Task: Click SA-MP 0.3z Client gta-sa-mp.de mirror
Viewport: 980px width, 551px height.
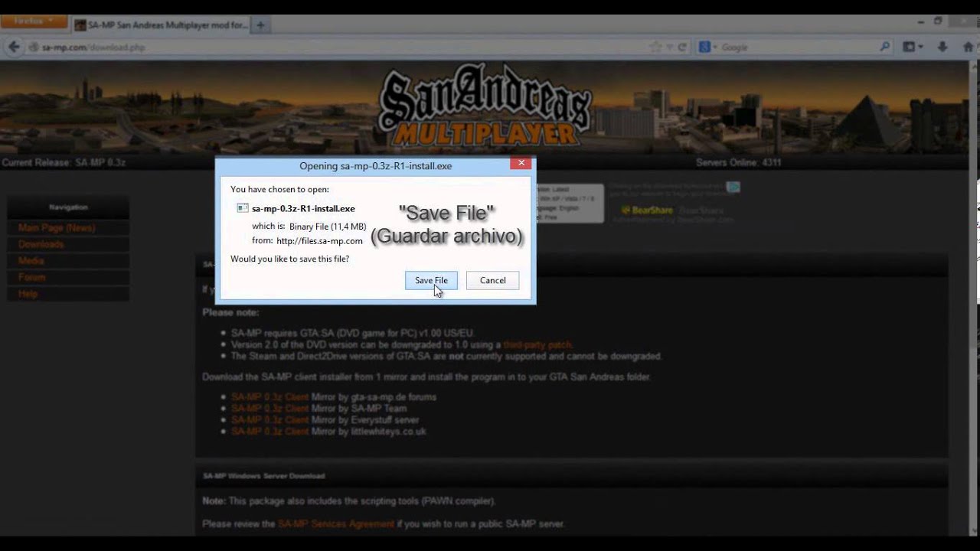Action: point(269,397)
